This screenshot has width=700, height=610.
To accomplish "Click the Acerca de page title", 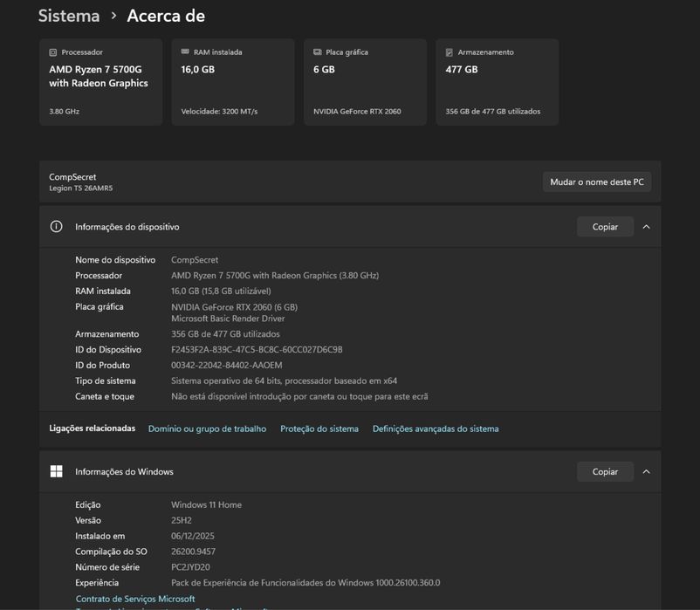I will (166, 16).
